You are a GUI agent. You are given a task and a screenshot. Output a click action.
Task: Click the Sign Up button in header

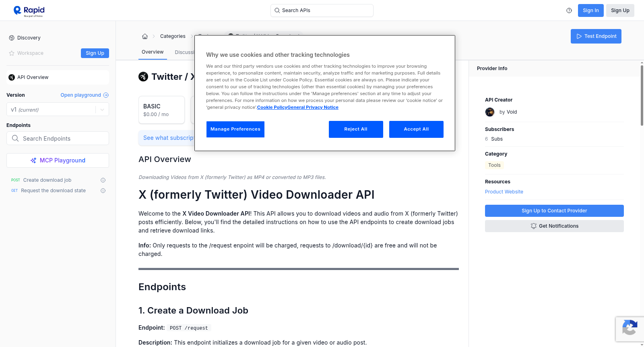pos(620,10)
